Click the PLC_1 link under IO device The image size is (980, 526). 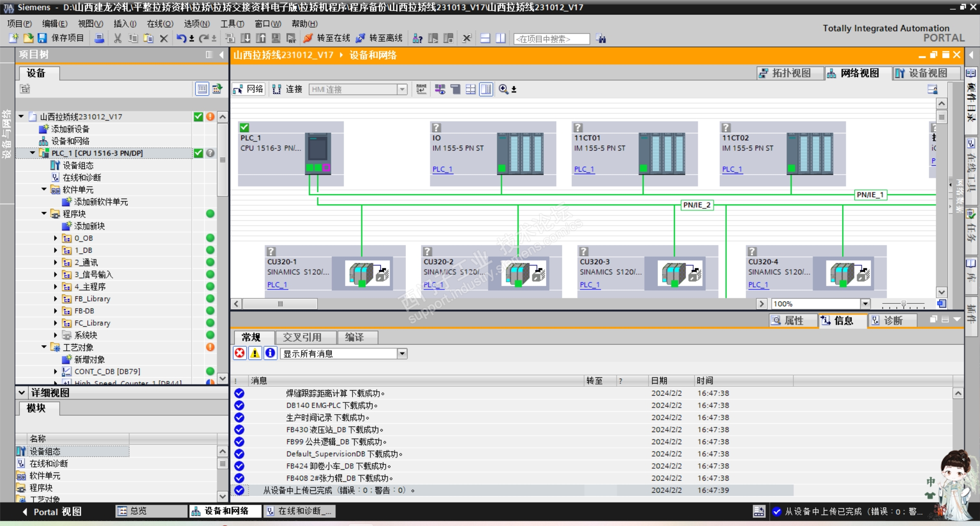(443, 170)
